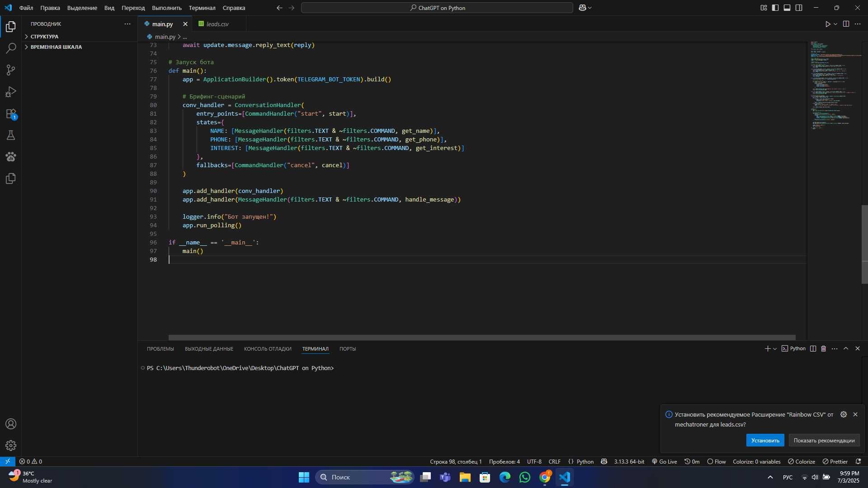This screenshot has height=488, width=868.
Task: Open the Выделение menu
Action: click(82, 8)
